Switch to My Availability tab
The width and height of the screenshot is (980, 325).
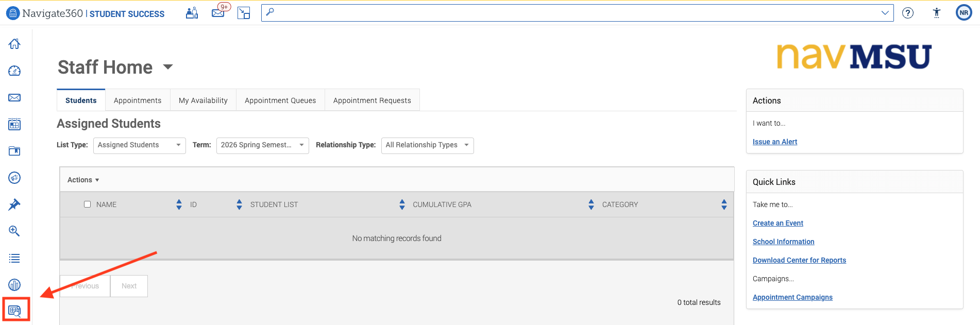pyautogui.click(x=203, y=100)
